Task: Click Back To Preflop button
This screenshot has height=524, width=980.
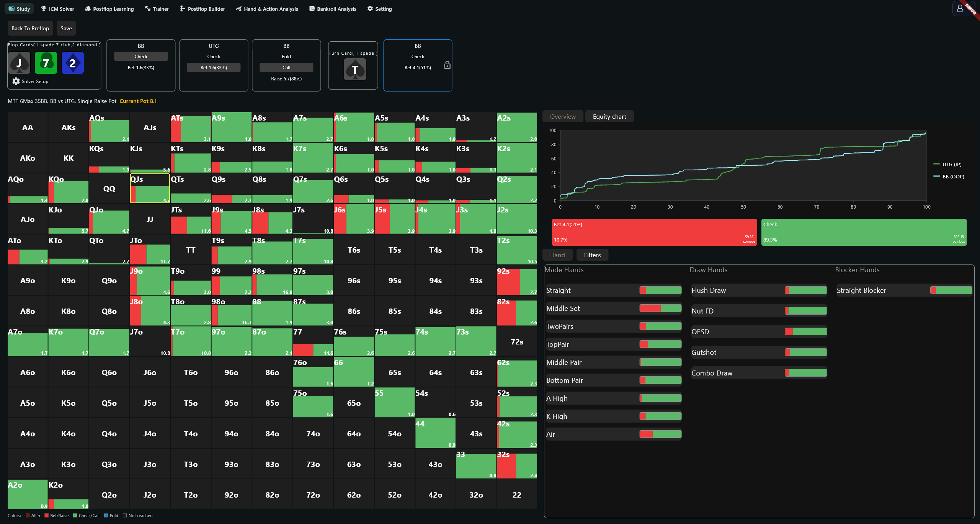Action: coord(30,28)
